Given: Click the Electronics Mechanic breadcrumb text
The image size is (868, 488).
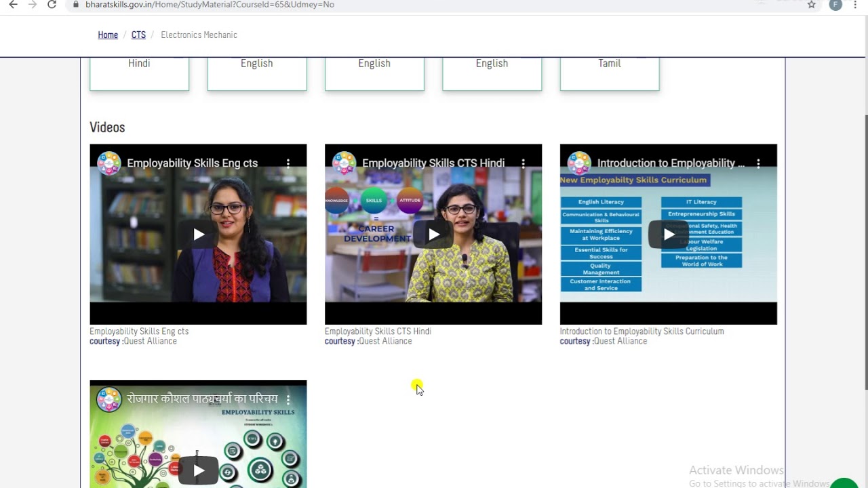Looking at the screenshot, I should click(199, 35).
